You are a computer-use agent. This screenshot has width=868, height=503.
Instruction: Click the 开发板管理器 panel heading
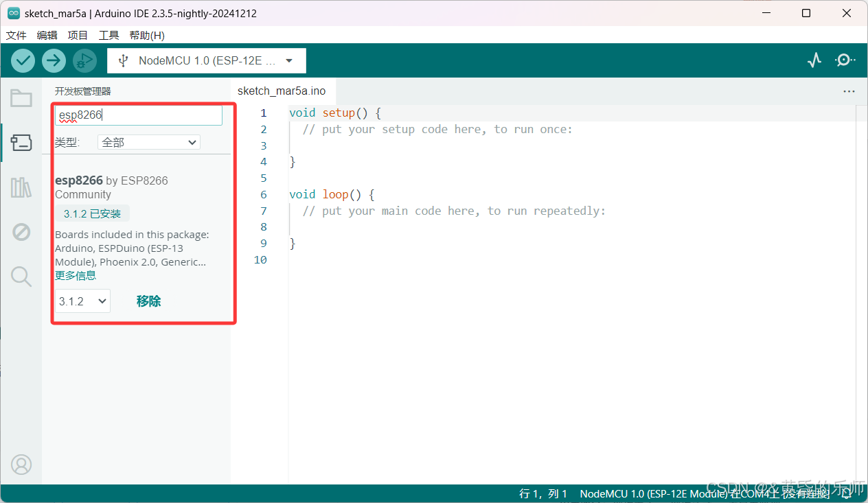click(x=83, y=91)
